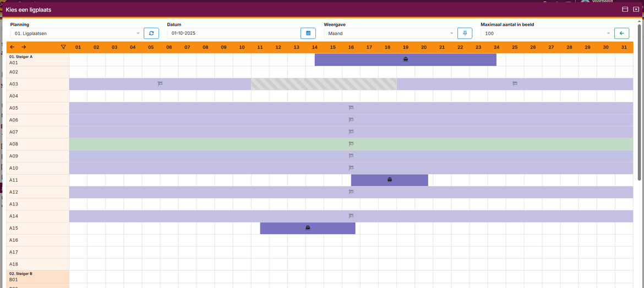This screenshot has height=288, width=644.
Task: Click the refresh button next to Planning
Action: pyautogui.click(x=151, y=34)
